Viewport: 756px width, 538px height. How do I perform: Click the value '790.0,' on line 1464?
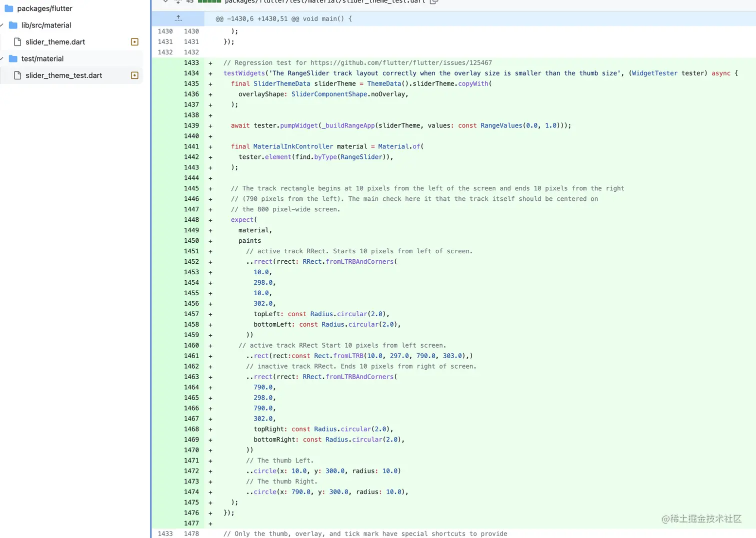coord(265,388)
